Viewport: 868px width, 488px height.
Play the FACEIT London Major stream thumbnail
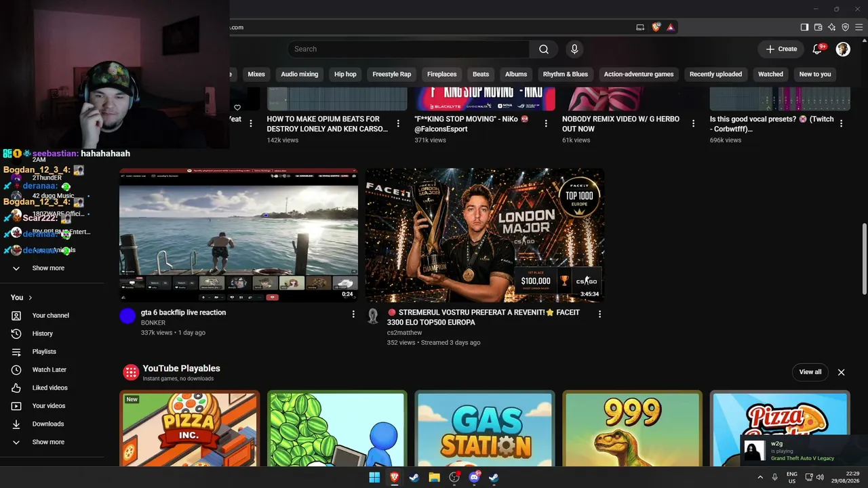coord(484,235)
